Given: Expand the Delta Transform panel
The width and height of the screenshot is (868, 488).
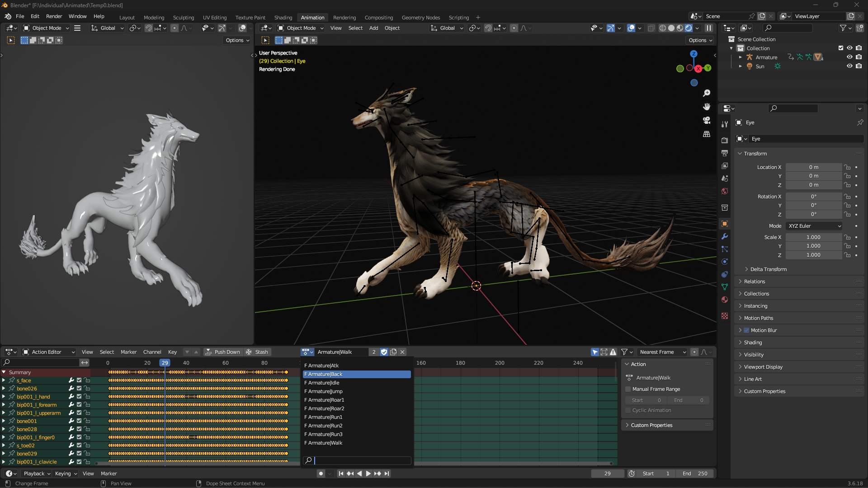Looking at the screenshot, I should tap(768, 269).
